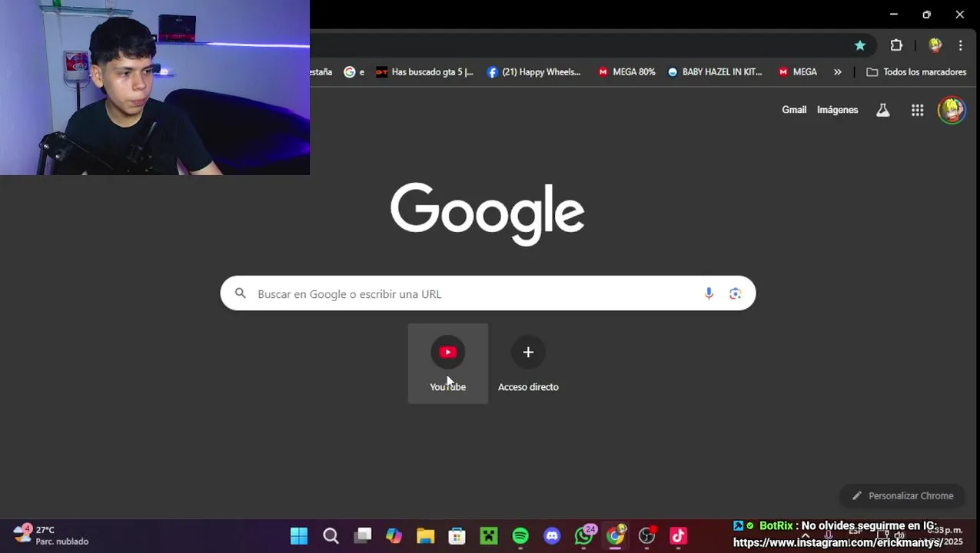This screenshot has height=553, width=980.
Task: Open Google Lens image search
Action: click(x=736, y=293)
